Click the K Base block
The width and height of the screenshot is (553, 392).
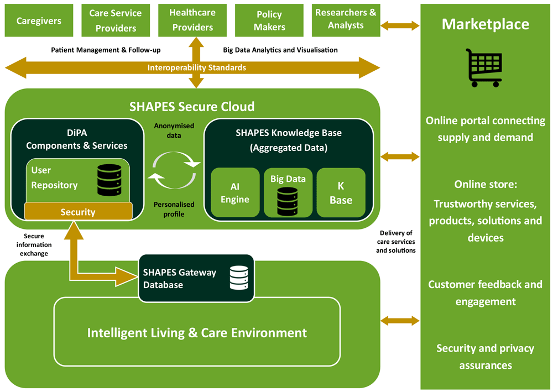(341, 192)
